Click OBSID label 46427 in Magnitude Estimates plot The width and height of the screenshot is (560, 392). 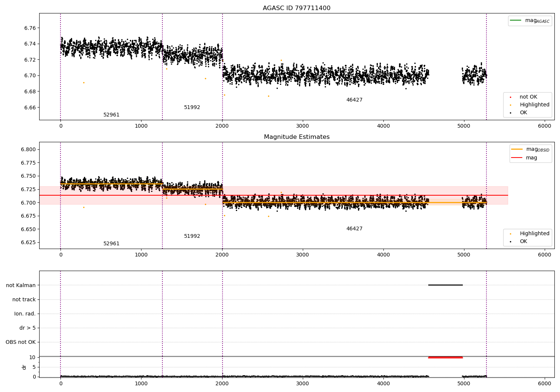pos(354,229)
